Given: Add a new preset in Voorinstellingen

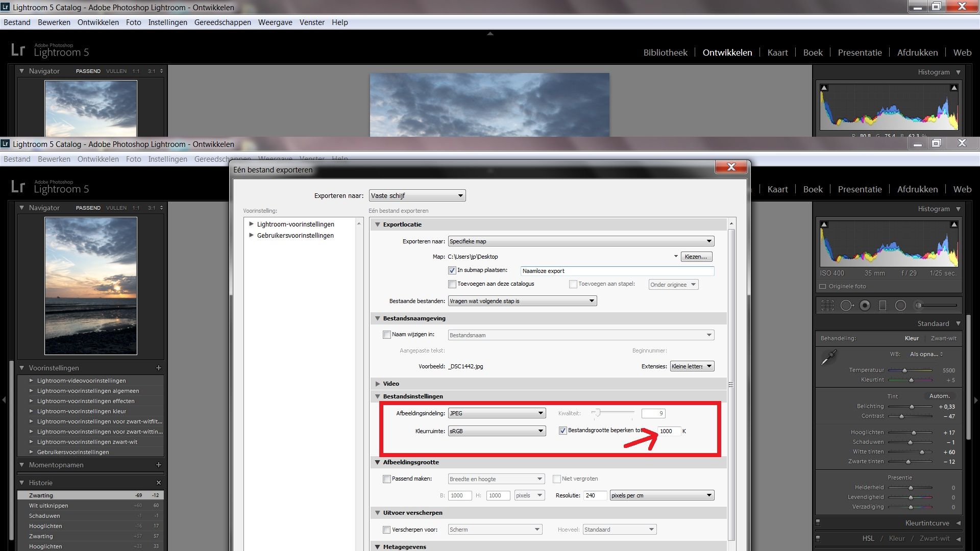Looking at the screenshot, I should click(x=159, y=368).
